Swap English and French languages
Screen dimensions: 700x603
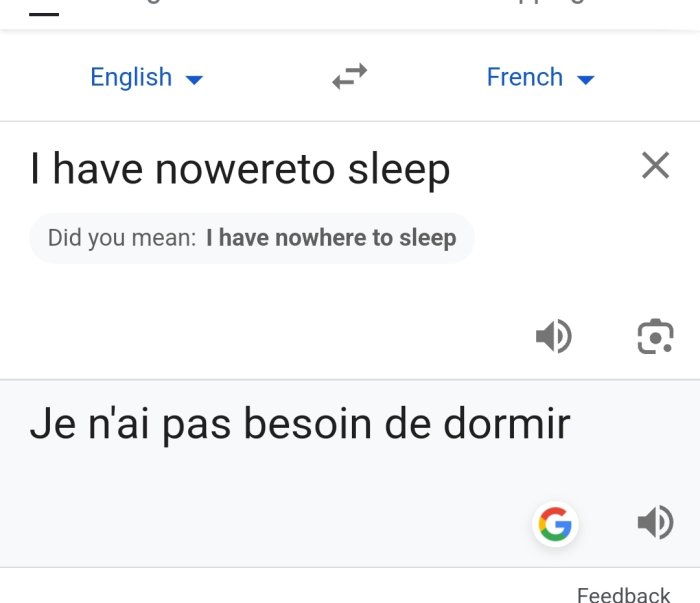(x=350, y=76)
